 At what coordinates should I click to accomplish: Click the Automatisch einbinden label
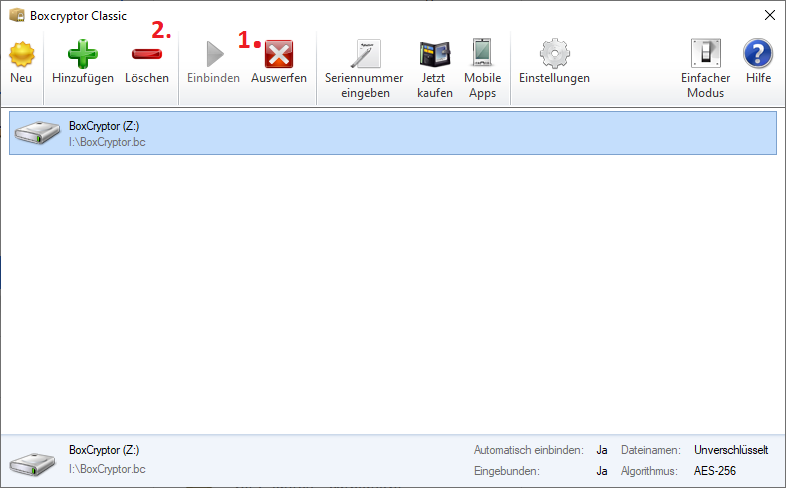[x=529, y=450]
